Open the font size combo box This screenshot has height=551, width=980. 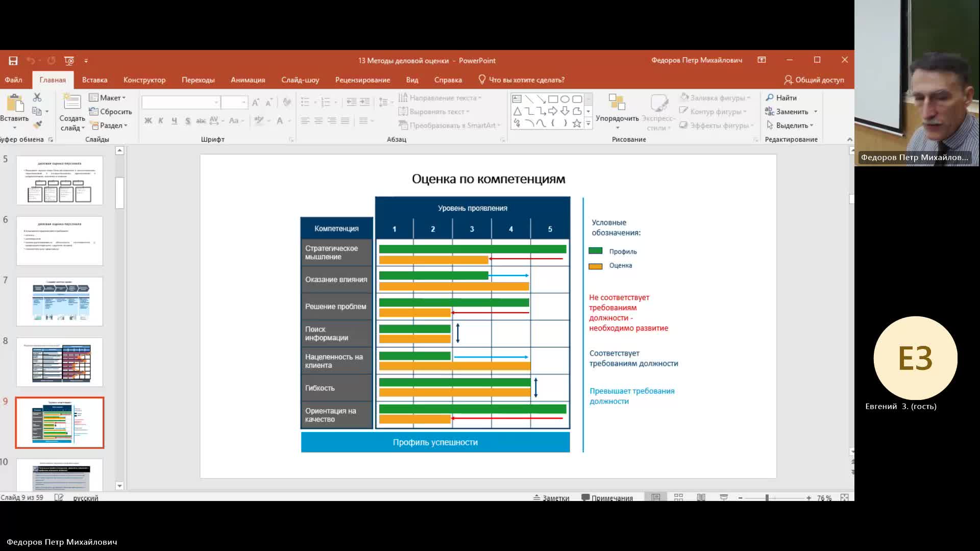coord(235,103)
